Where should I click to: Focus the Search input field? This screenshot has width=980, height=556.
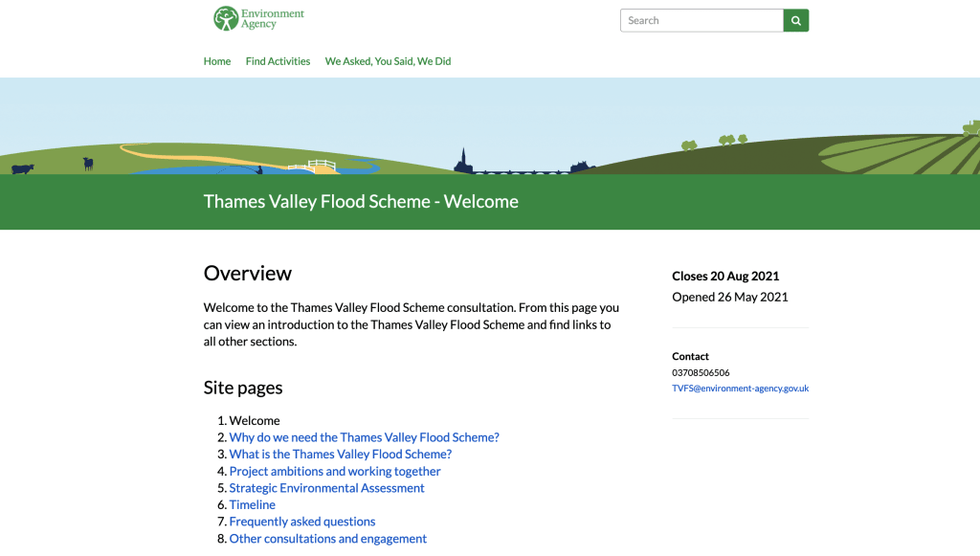(x=702, y=21)
